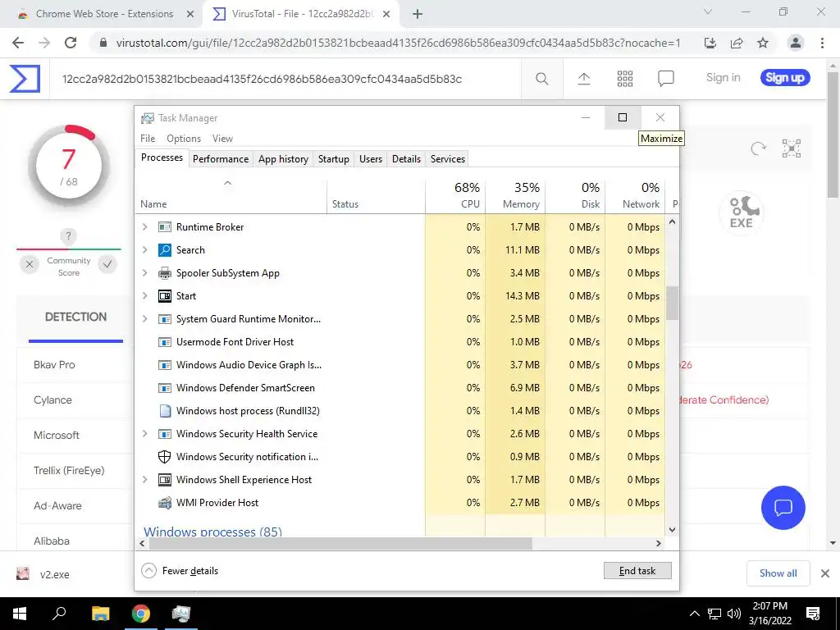Sort processes by CPU column
Image resolution: width=840 pixels, height=630 pixels.
455,195
